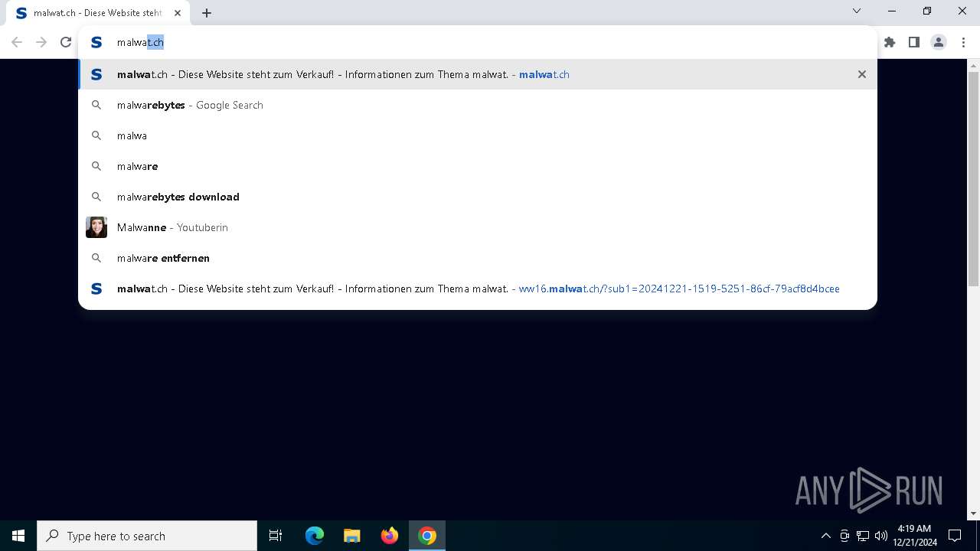Select the malwarebytes Google Search suggestion
This screenshot has width=980, height=551.
point(478,105)
